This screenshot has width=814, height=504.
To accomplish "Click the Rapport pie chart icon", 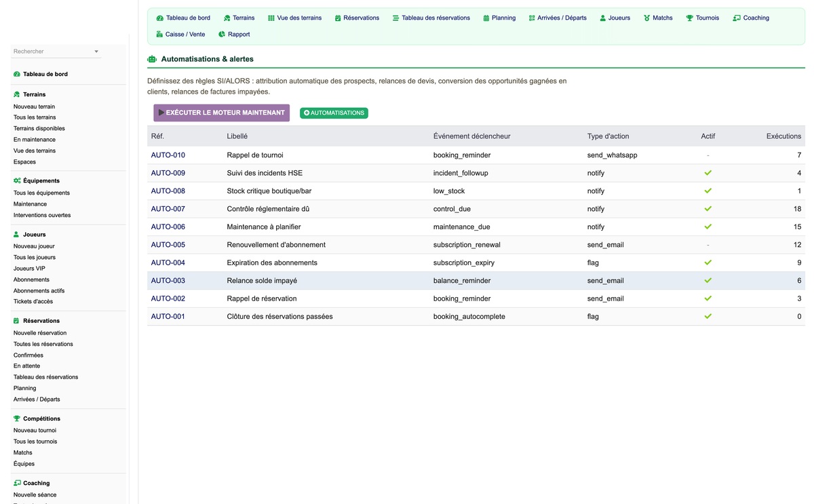I will click(222, 35).
